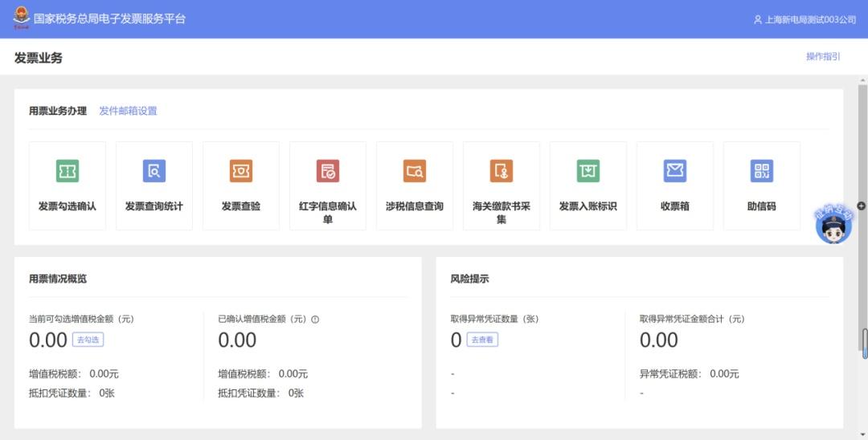Open the 海关缴款书采集 icon
868x440 pixels.
point(502,171)
